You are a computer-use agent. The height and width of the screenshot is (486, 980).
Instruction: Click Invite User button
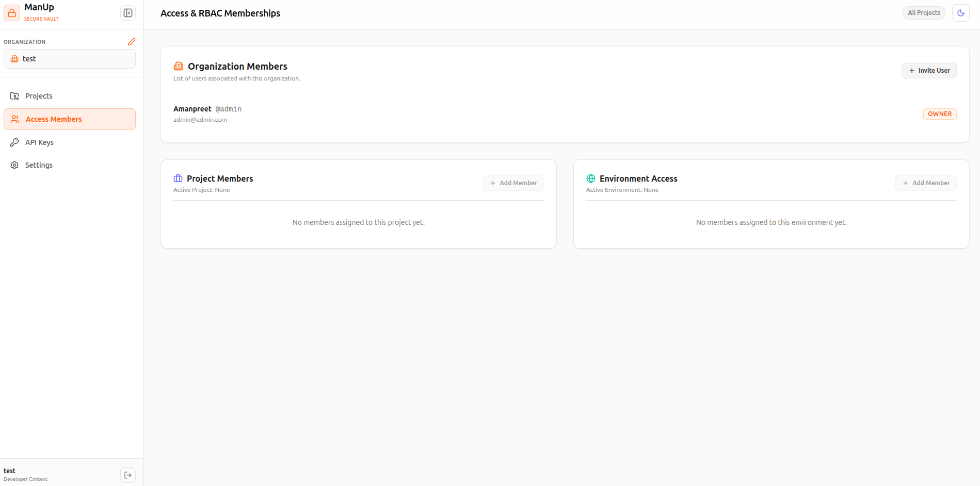point(929,71)
